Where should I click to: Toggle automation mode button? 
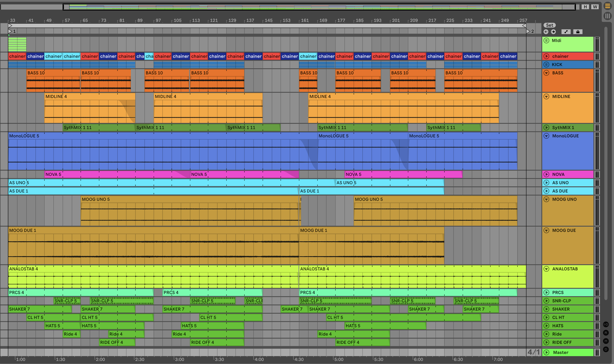coord(566,32)
